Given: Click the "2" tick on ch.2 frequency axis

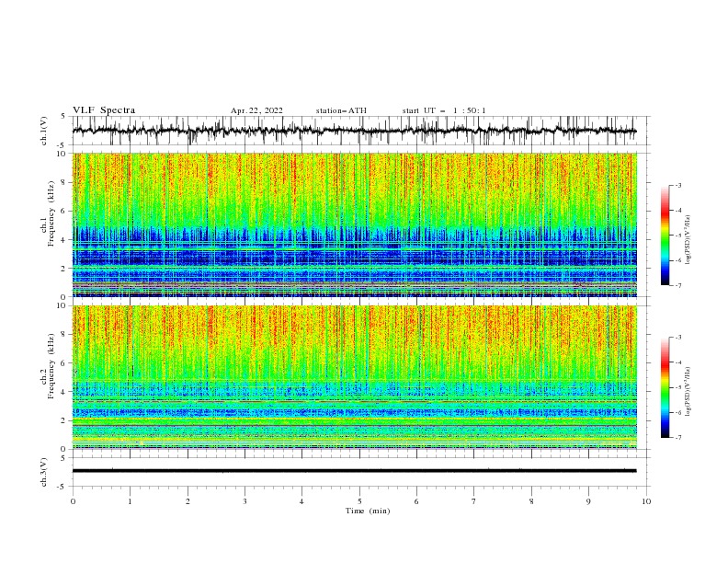Looking at the screenshot, I should 63,420.
